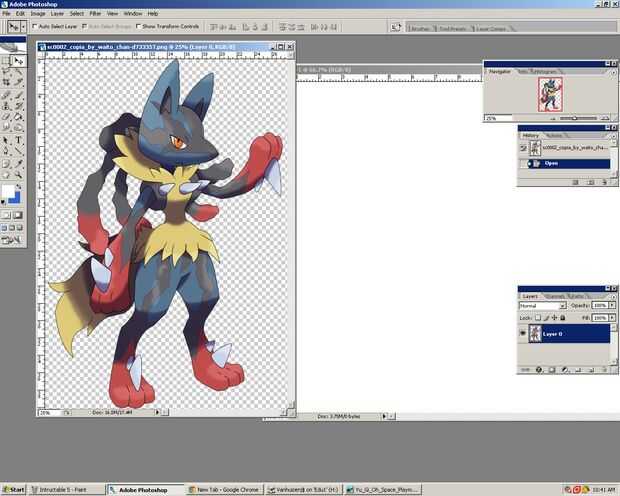Select the Eyedropper tool
This screenshot has height=496, width=620.
(x=19, y=164)
